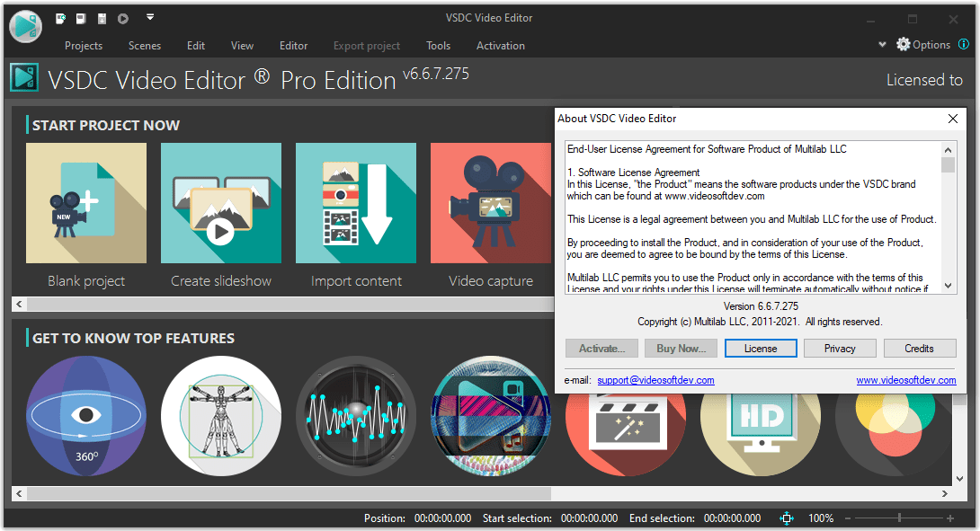This screenshot has height=531, width=980.
Task: Click right arrow of Top Features scrollbar
Action: click(x=944, y=493)
